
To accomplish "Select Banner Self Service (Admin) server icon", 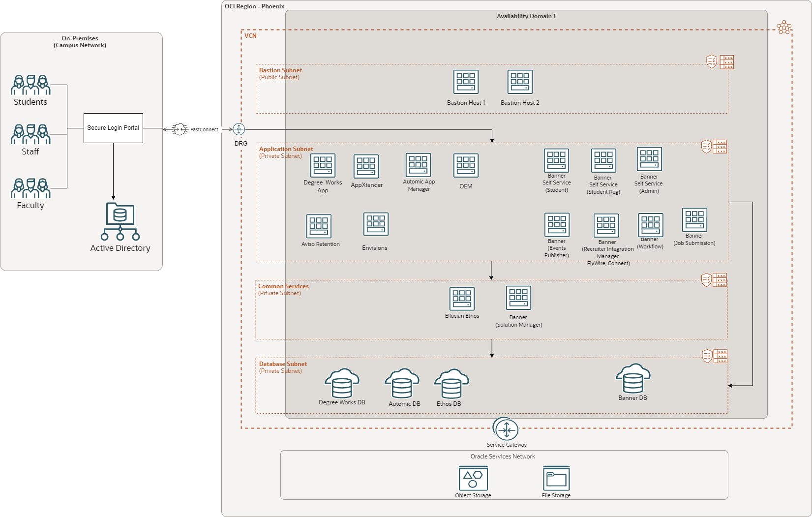I will [x=649, y=159].
